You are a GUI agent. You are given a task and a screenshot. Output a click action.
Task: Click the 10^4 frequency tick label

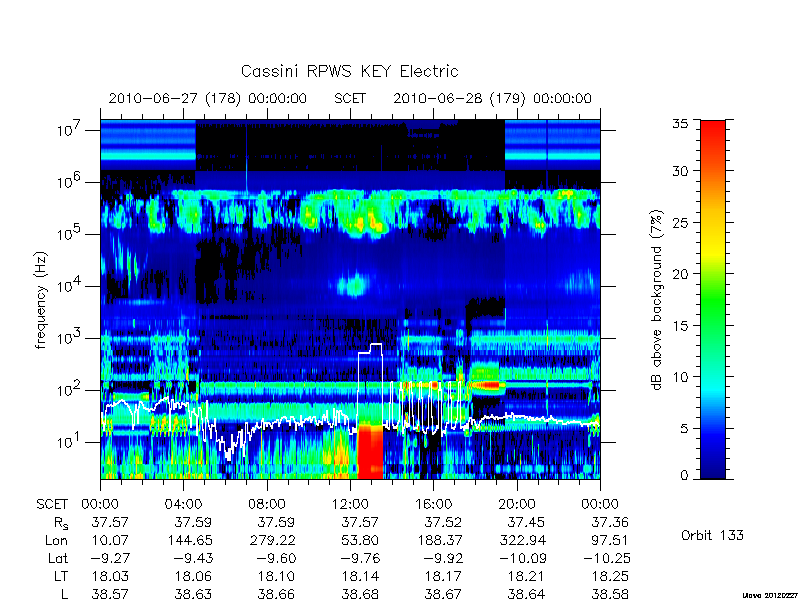67,285
